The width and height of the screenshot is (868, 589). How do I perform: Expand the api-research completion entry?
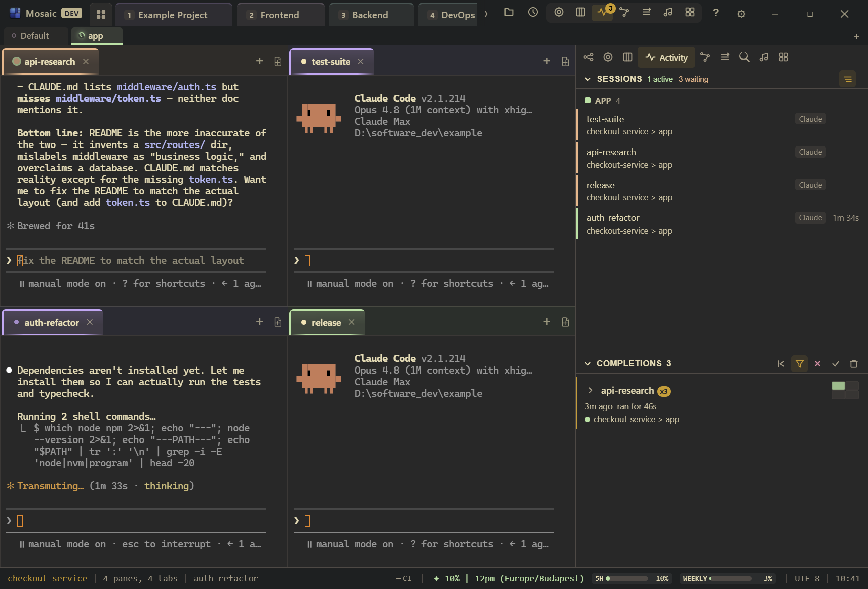click(x=591, y=391)
